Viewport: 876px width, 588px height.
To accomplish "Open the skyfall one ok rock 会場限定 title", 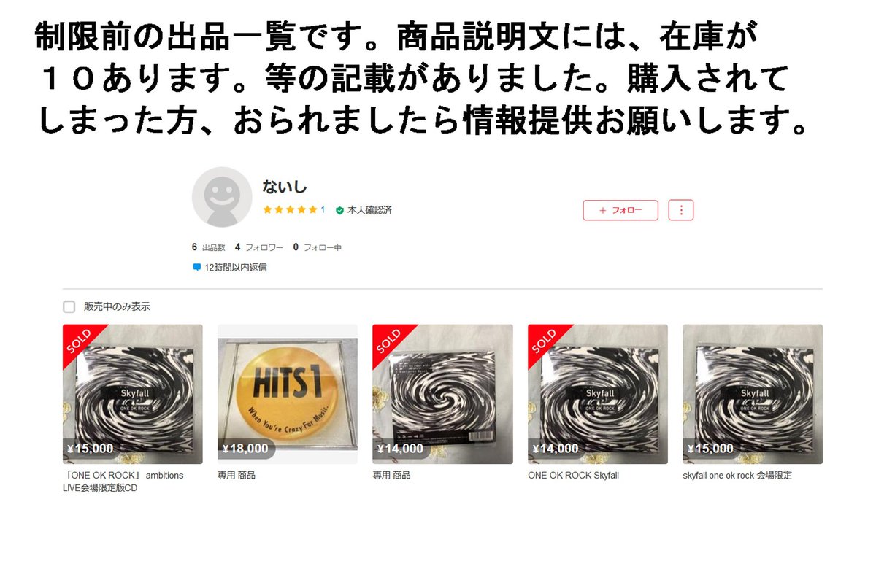I will pos(737,476).
